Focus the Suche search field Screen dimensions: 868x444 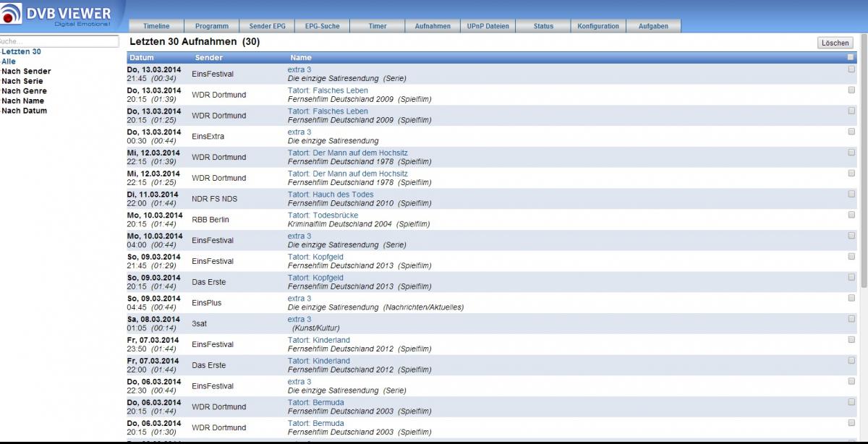point(59,42)
